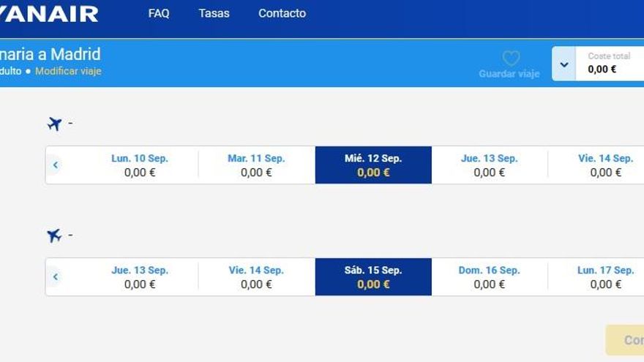Choose return date Vie. 14 Sep.
Image resolution: width=644 pixels, height=362 pixels.
coord(256,277)
